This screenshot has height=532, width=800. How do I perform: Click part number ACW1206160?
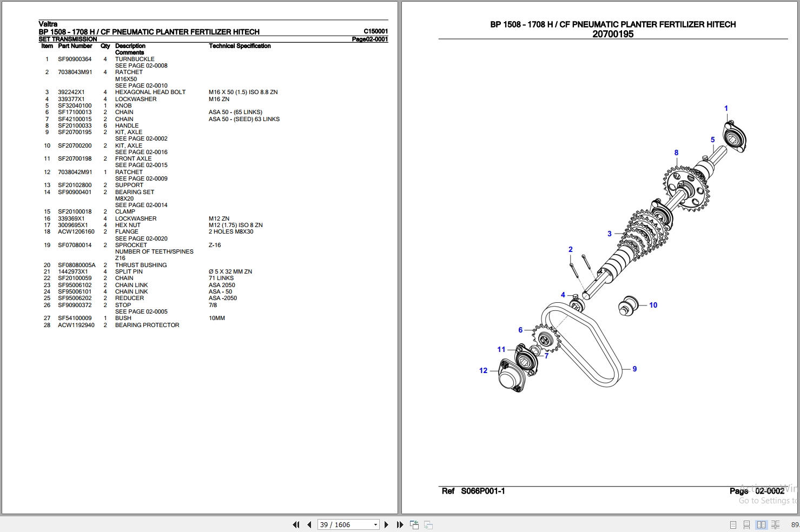[76, 231]
